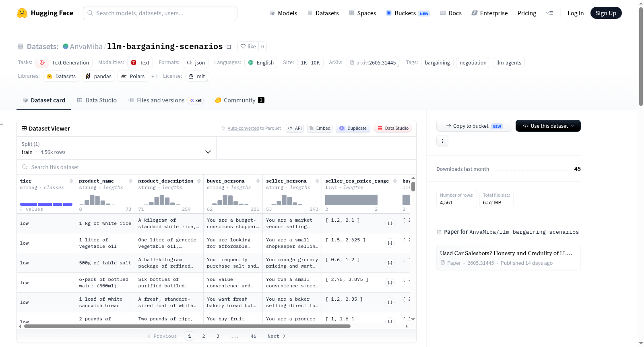
Task: Open the Use this dataset dropdown
Action: click(x=548, y=126)
